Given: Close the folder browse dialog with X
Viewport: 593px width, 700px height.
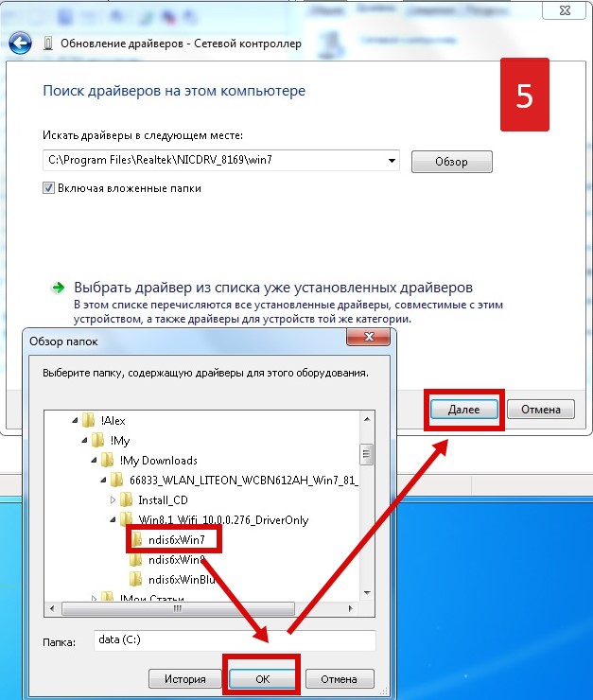Looking at the screenshot, I should [x=369, y=337].
